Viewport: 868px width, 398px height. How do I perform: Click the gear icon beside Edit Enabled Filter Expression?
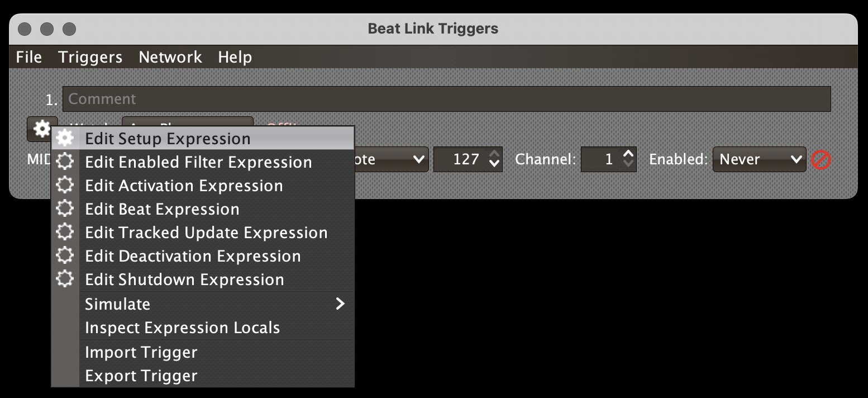65,162
